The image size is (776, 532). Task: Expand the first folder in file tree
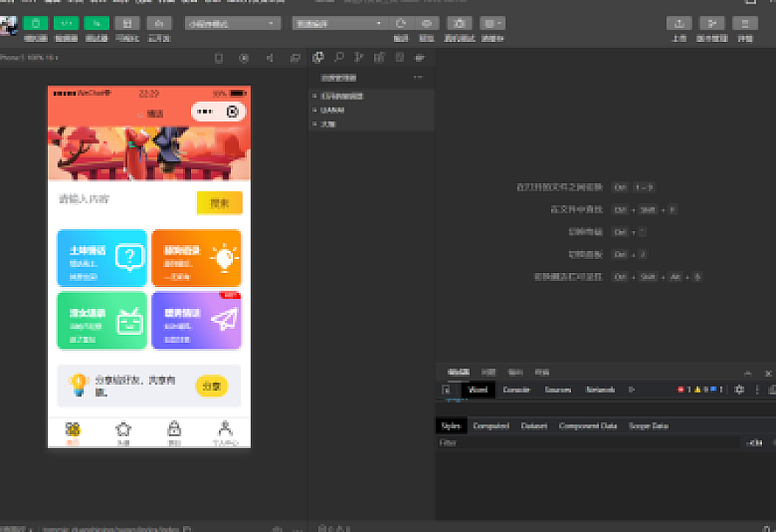click(315, 96)
